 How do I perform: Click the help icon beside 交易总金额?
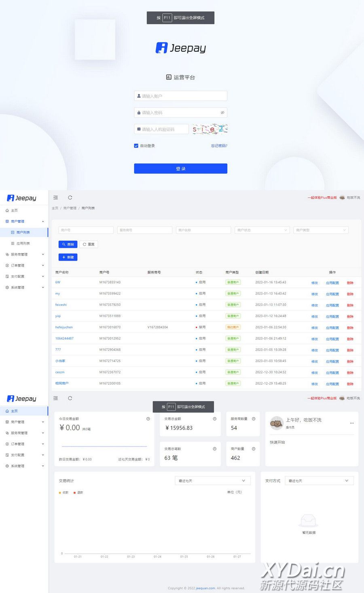pyautogui.click(x=214, y=419)
